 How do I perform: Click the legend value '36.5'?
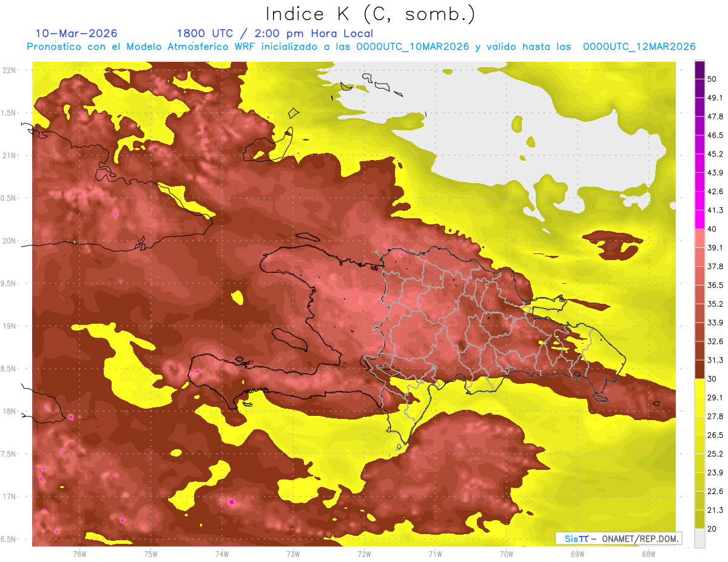click(715, 285)
